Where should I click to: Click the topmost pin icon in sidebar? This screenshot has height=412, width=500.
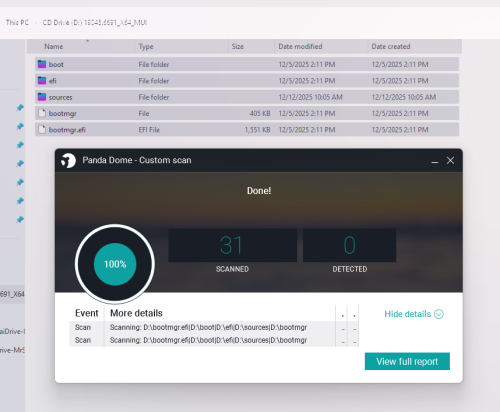[20, 108]
